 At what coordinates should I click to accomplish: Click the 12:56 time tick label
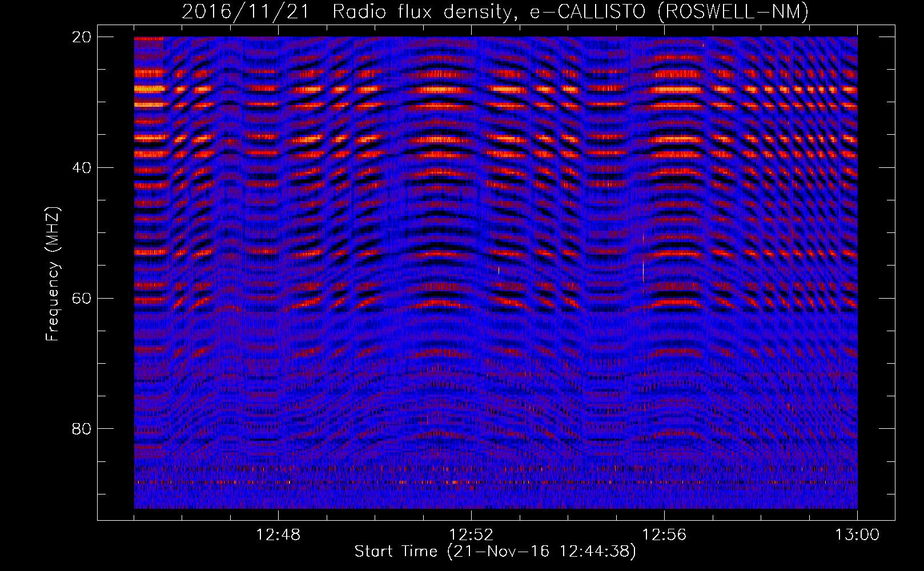click(x=664, y=535)
